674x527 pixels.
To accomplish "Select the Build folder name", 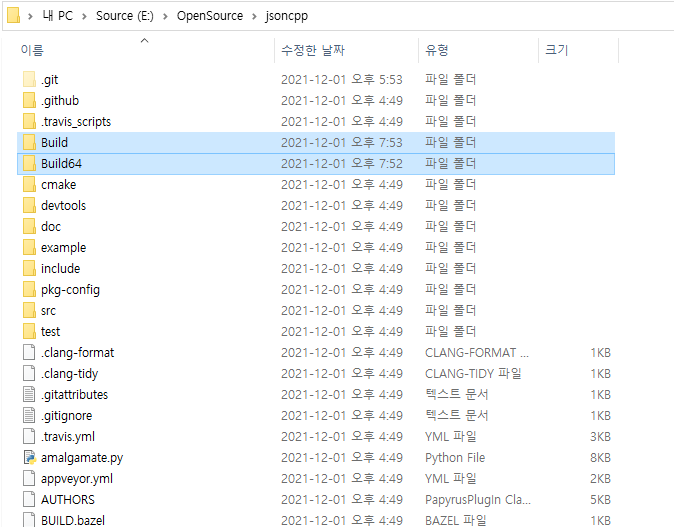I will pos(55,142).
